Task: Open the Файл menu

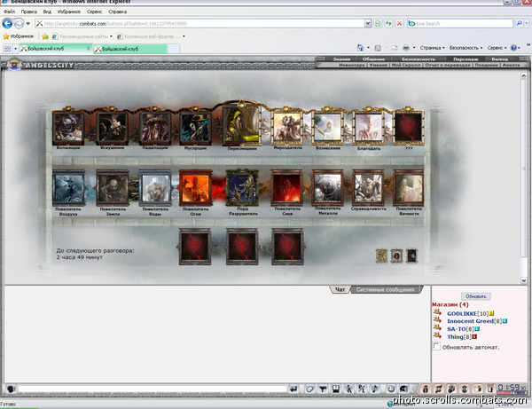Action: pyautogui.click(x=9, y=12)
